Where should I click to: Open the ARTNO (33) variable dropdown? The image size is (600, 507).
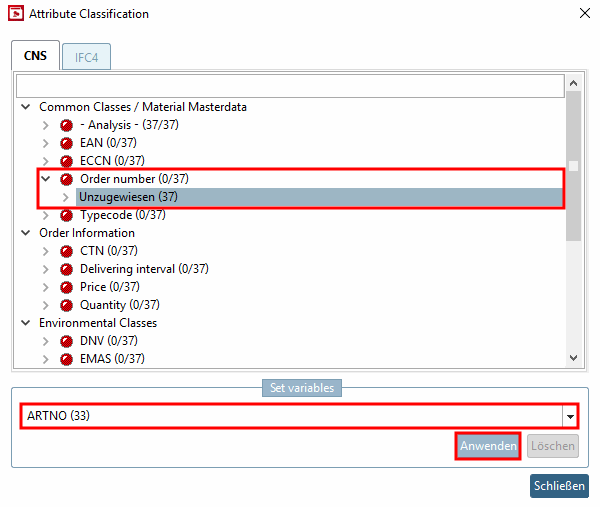pyautogui.click(x=571, y=416)
